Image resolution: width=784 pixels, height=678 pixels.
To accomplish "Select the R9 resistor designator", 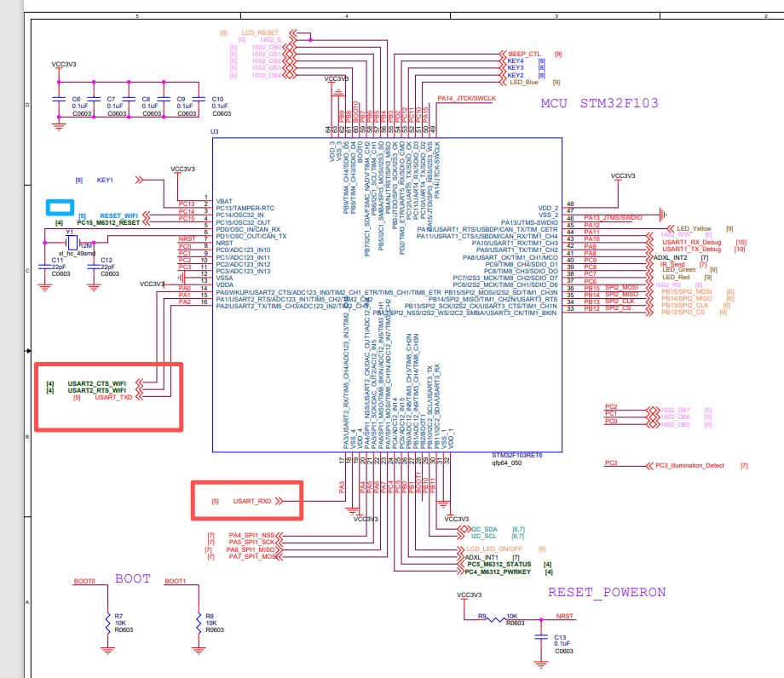I will (482, 616).
